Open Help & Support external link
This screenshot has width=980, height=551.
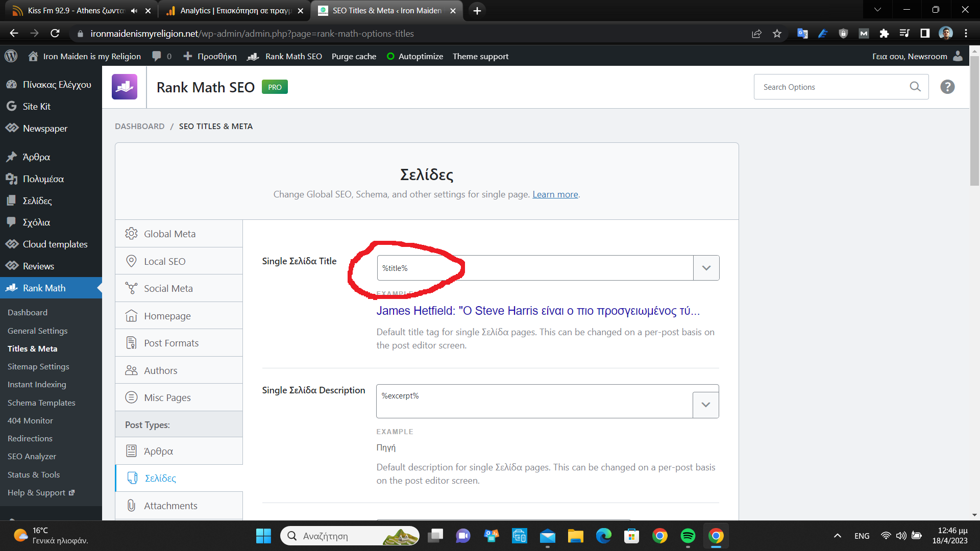coord(41,492)
